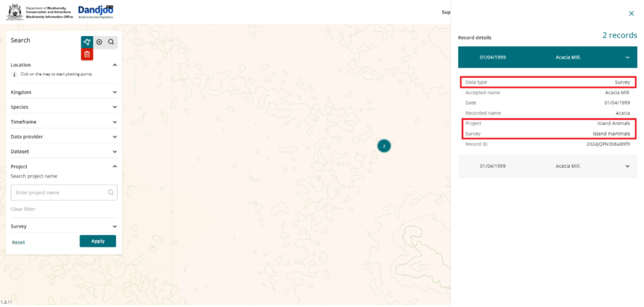The image size is (644, 307).
Task: Click the magnifier search tool icon
Action: click(x=111, y=42)
